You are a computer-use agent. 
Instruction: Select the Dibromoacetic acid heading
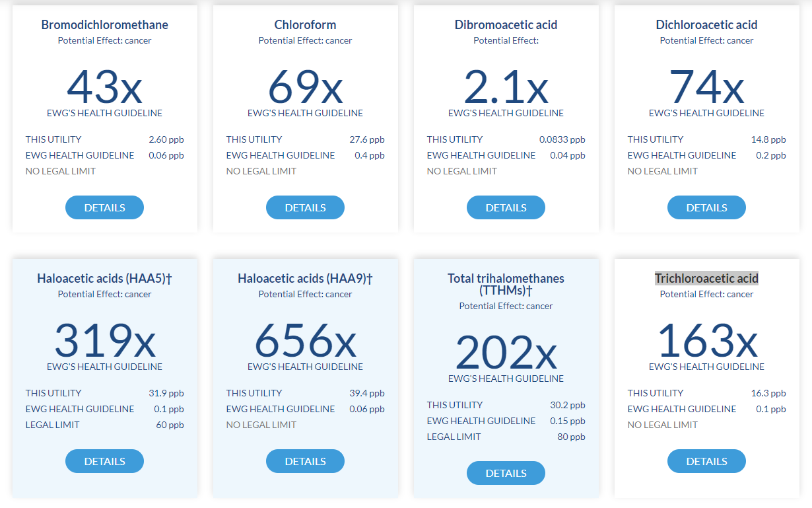coord(506,25)
